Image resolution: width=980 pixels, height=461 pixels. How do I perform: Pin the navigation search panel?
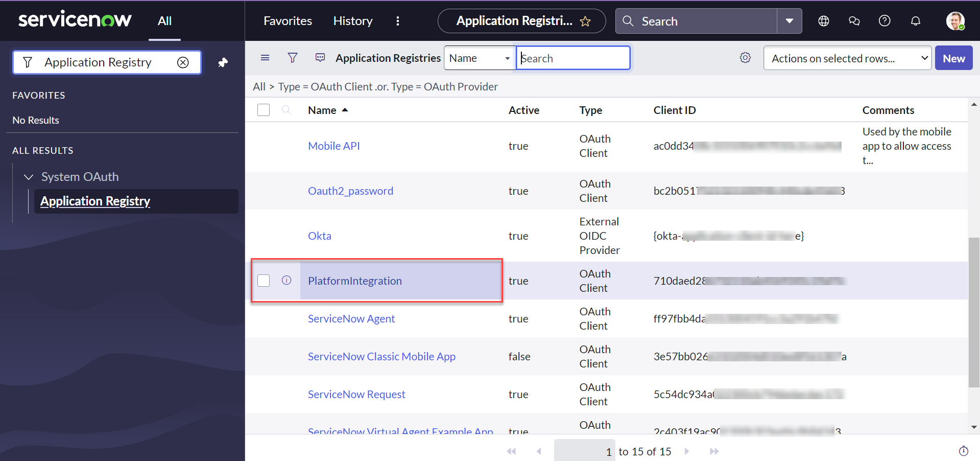point(223,62)
